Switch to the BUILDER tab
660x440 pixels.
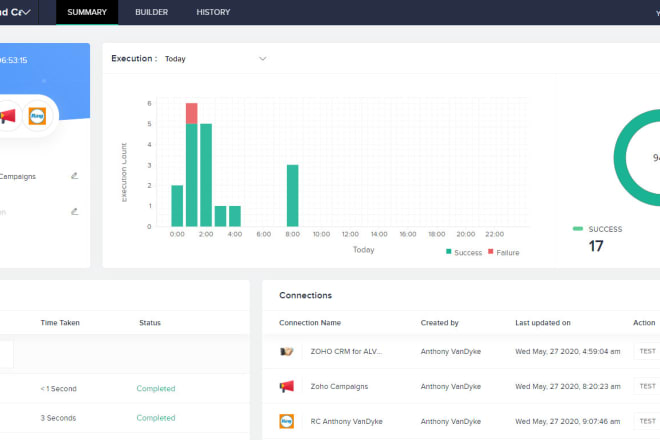(152, 12)
